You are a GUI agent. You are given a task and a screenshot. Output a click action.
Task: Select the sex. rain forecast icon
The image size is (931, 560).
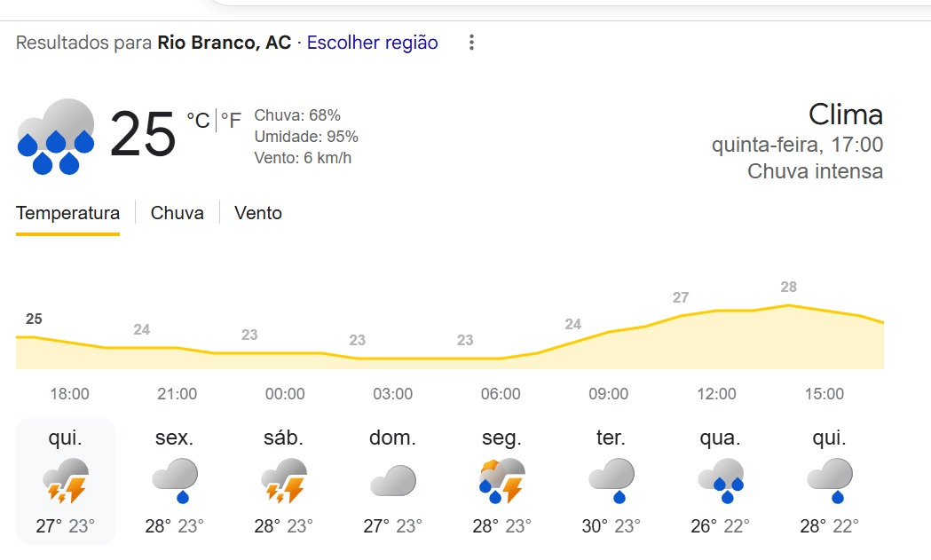[174, 480]
